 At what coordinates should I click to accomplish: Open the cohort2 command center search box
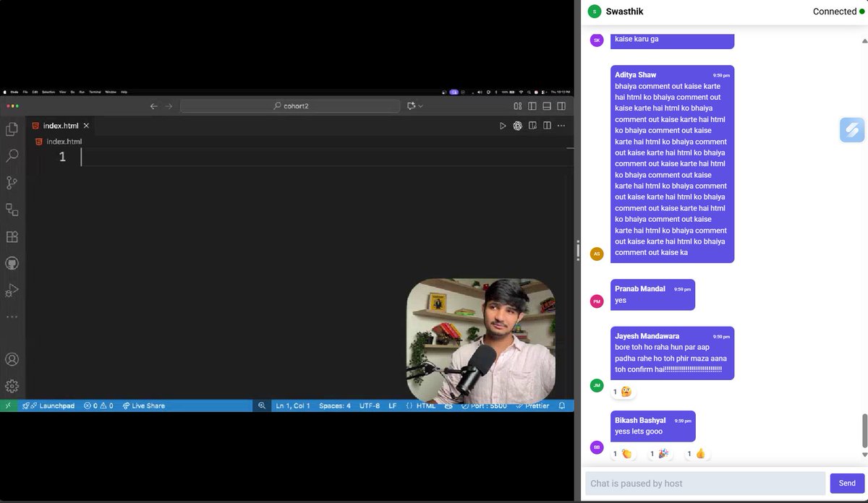pyautogui.click(x=290, y=106)
